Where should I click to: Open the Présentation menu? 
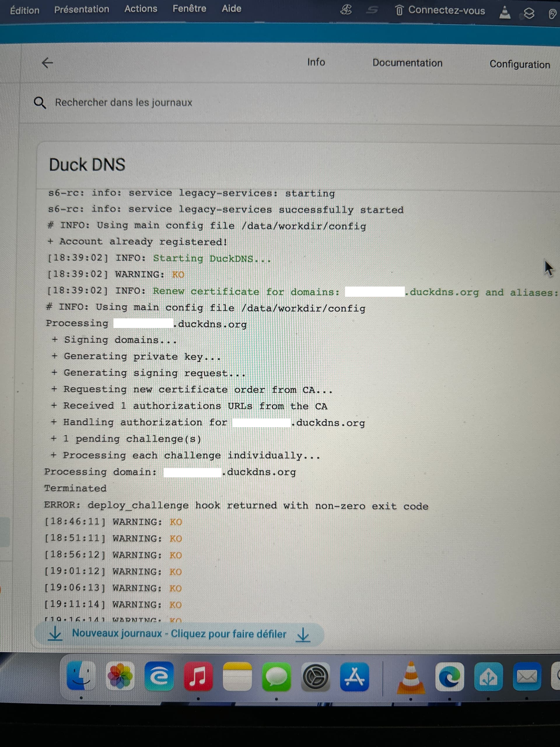pos(82,9)
